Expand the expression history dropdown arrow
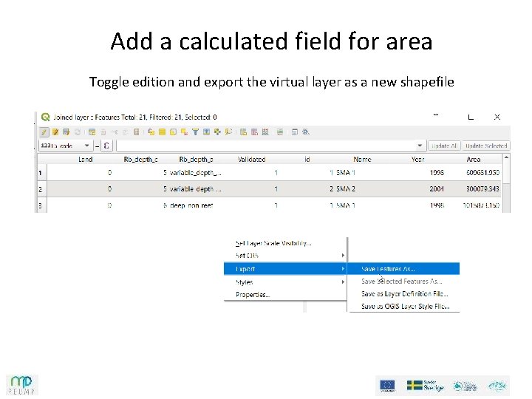The width and height of the screenshot is (532, 399). pyautogui.click(x=420, y=146)
